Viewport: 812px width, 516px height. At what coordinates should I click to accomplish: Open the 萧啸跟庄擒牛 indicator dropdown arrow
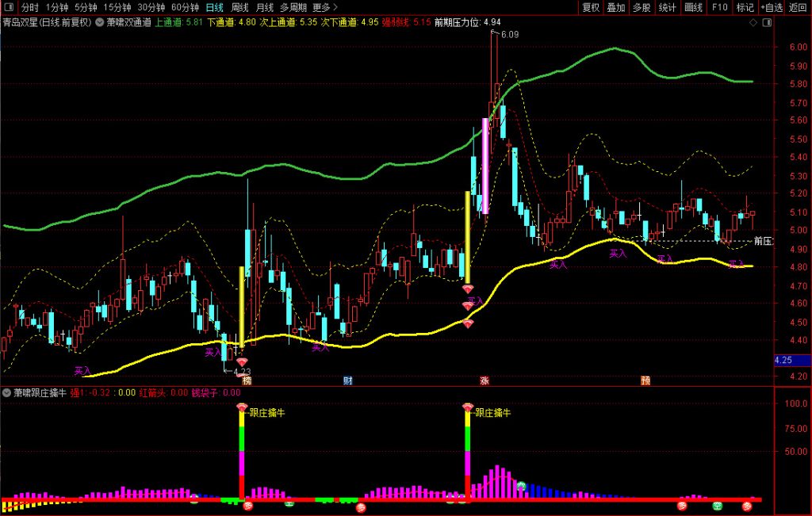7,392
